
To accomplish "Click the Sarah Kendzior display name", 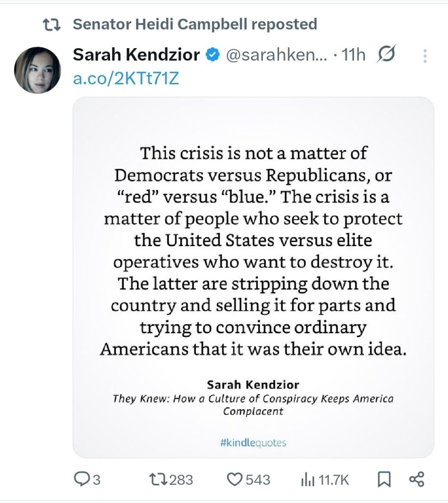I will [x=136, y=56].
